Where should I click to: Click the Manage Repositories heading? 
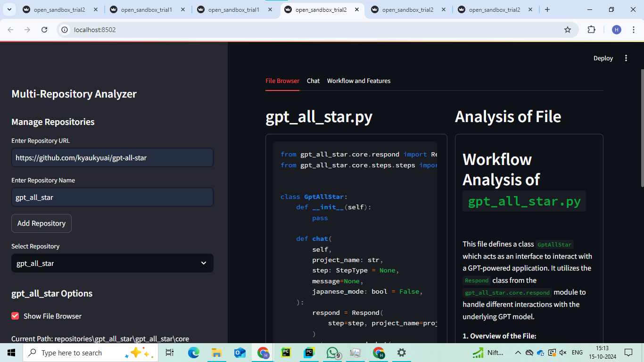point(53,122)
